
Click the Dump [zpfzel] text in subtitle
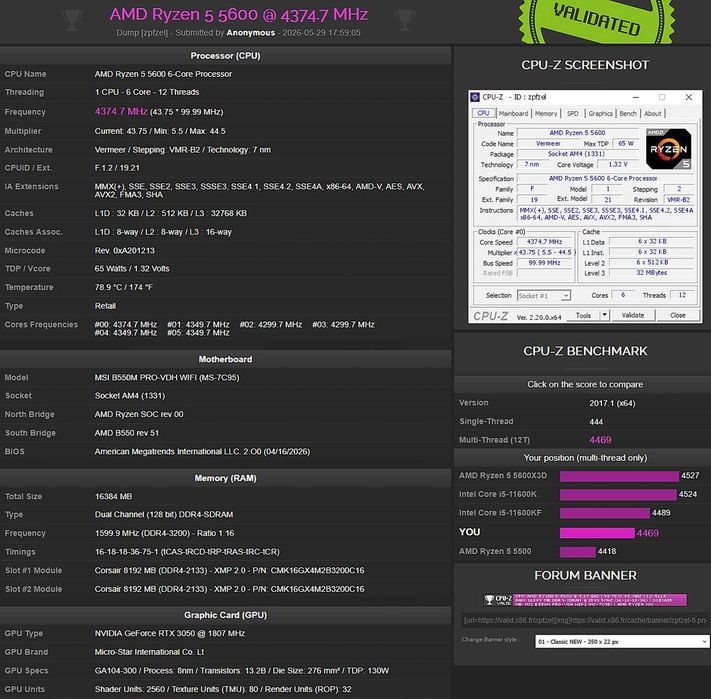[x=142, y=33]
